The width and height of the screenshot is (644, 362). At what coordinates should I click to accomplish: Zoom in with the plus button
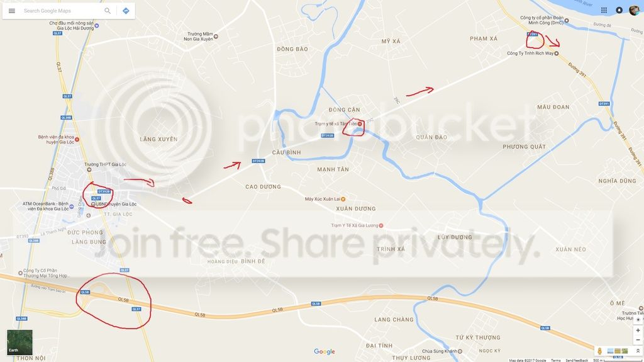coord(638,331)
